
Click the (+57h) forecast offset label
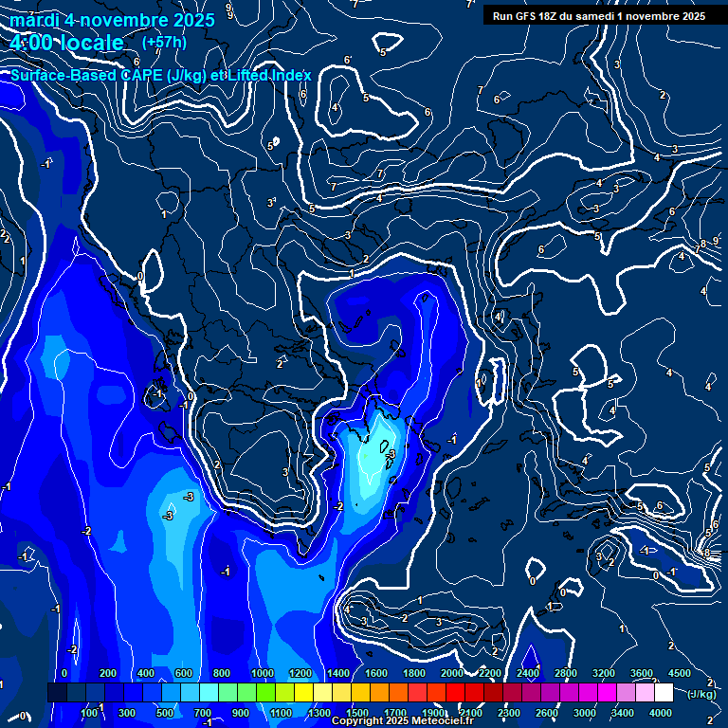tap(164, 42)
